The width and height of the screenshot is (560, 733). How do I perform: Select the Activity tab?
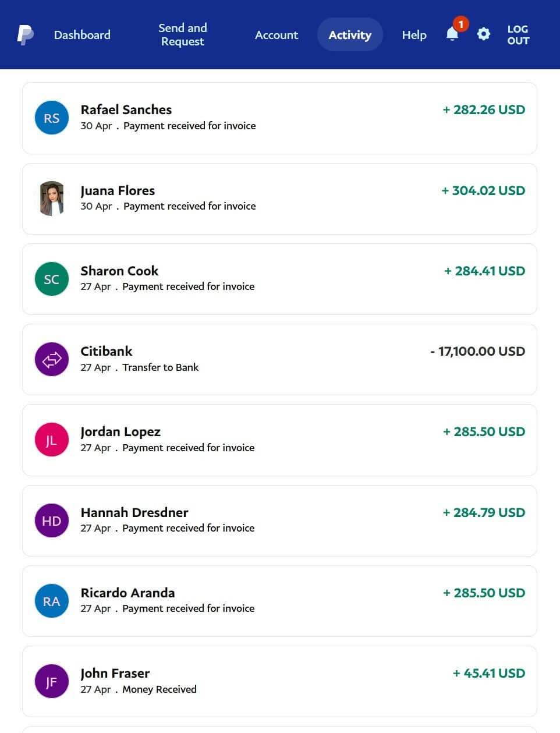coord(350,35)
